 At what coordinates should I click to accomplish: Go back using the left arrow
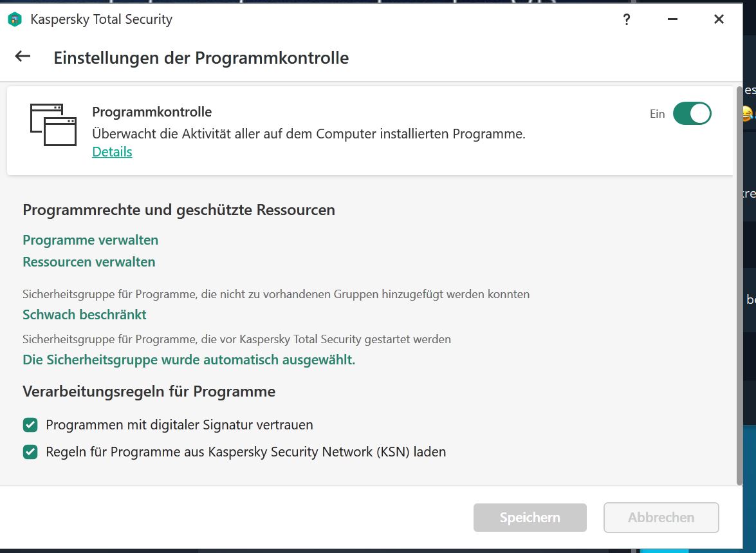click(23, 57)
